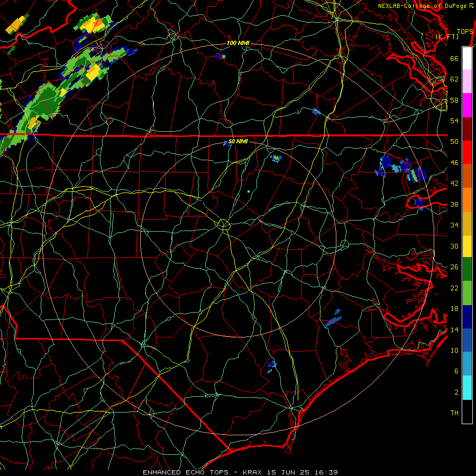Screen dimensions: 476x476
Task: Click the 22 value on the scale
Action: [x=454, y=288]
